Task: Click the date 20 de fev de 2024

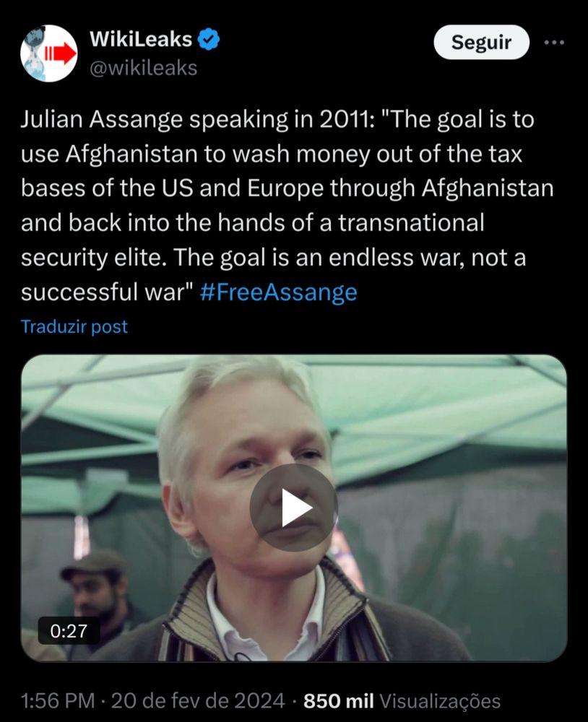Action: click(x=198, y=701)
